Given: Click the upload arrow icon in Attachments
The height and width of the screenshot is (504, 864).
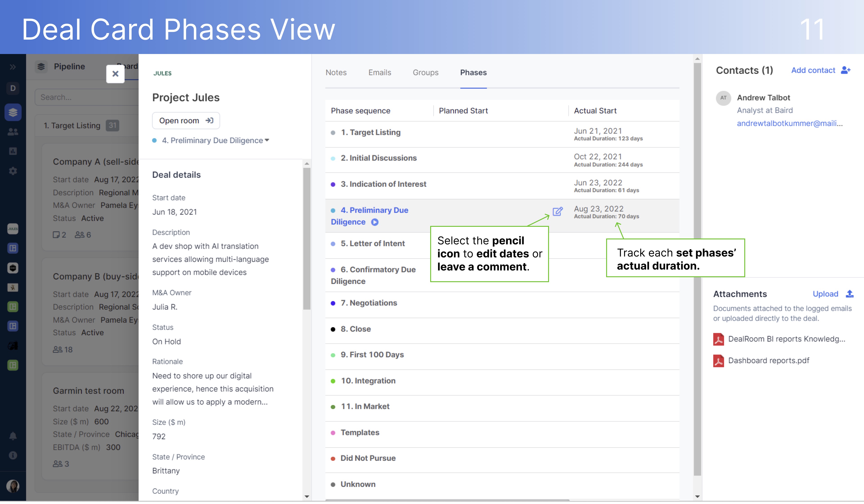Looking at the screenshot, I should (850, 294).
